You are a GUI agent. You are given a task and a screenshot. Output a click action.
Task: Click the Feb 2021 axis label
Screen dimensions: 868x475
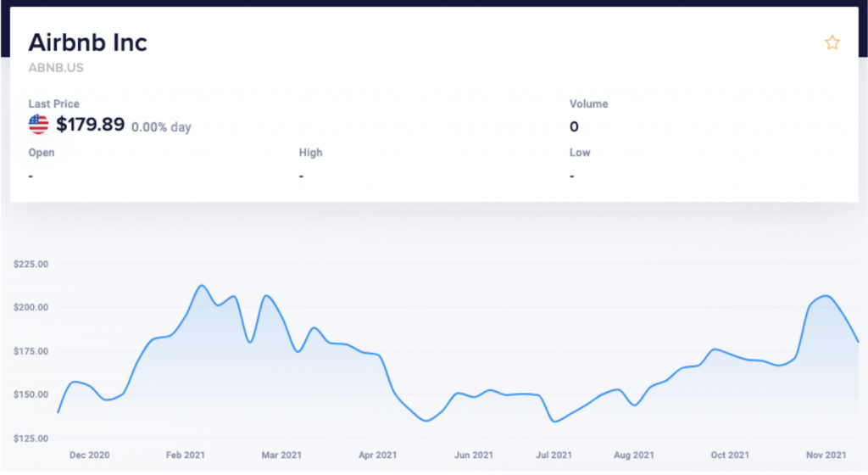click(x=186, y=455)
